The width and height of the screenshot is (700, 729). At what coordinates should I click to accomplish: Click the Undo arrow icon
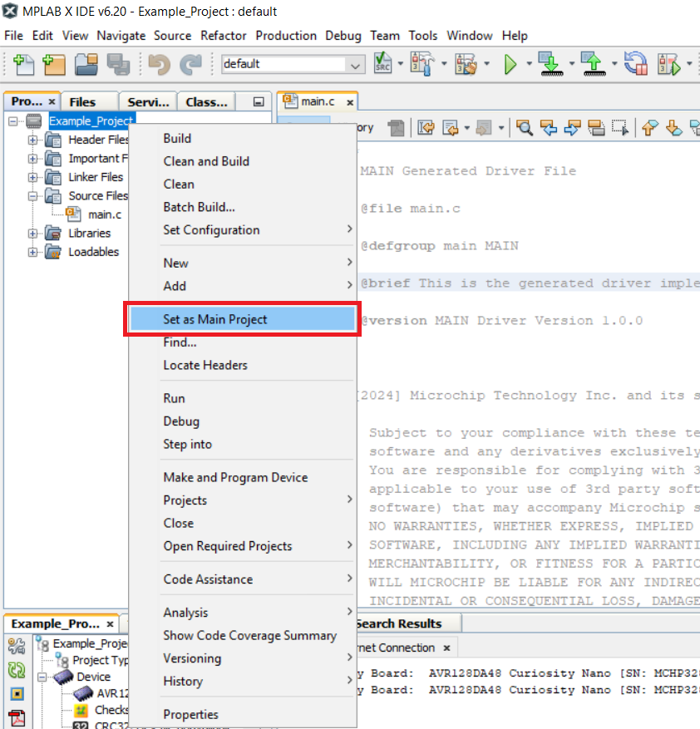point(160,64)
